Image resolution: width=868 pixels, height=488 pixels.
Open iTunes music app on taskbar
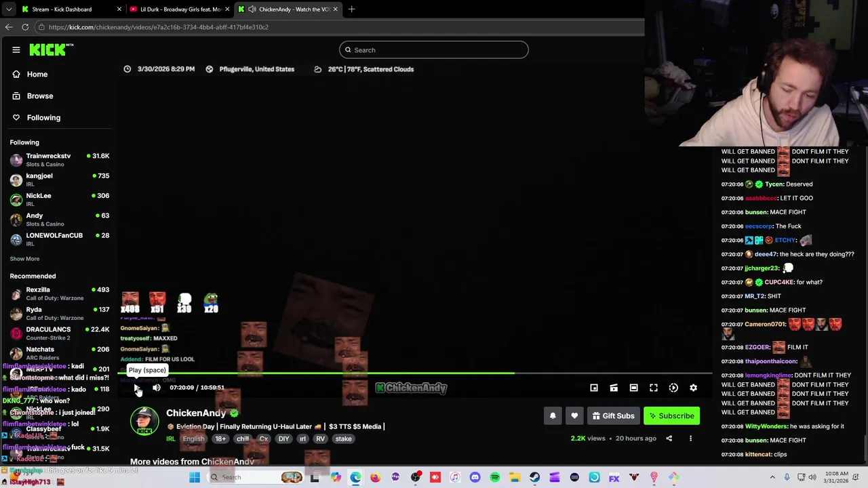pos(455,477)
